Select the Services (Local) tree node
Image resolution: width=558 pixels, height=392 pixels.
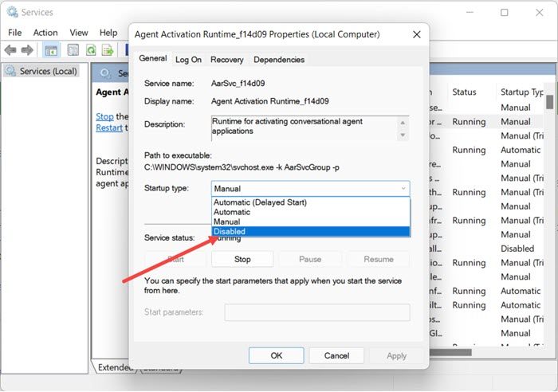(x=41, y=71)
